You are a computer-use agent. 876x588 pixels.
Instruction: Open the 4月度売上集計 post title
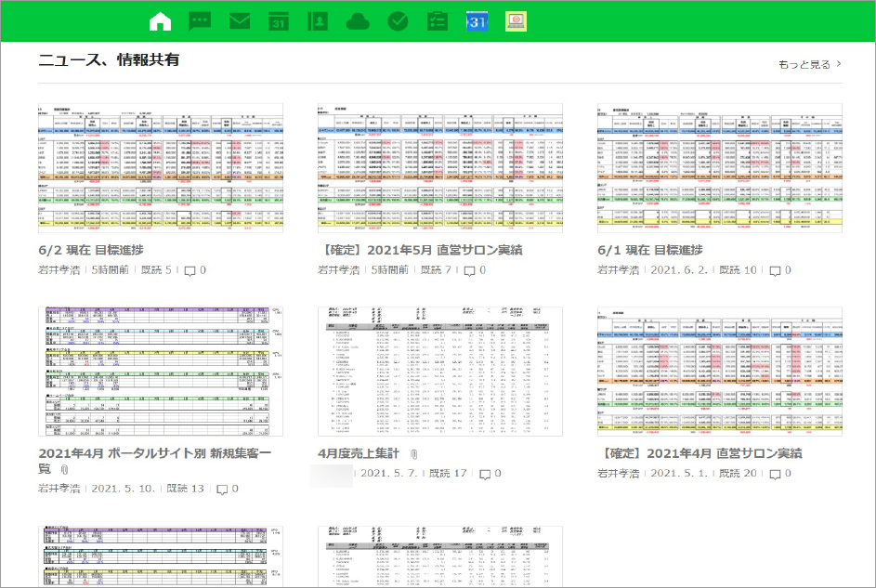358,454
